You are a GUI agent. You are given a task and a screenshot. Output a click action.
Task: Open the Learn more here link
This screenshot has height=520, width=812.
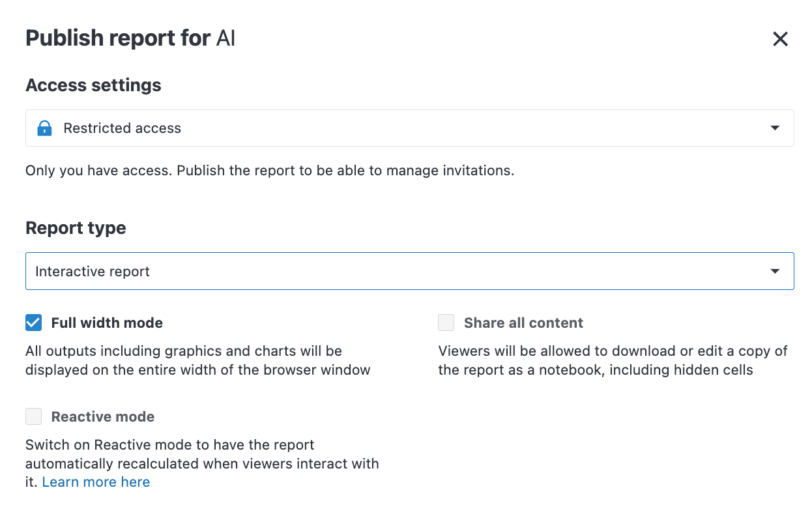96,482
